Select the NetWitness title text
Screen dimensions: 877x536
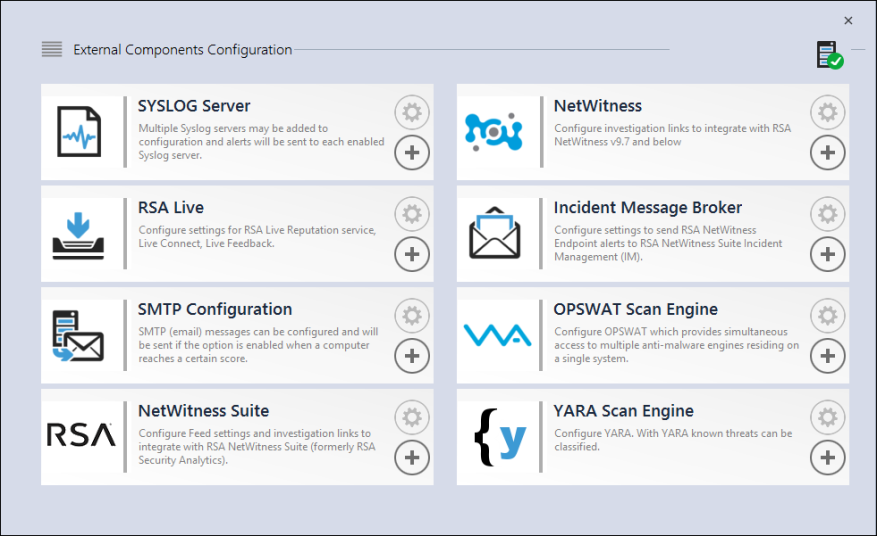click(598, 106)
